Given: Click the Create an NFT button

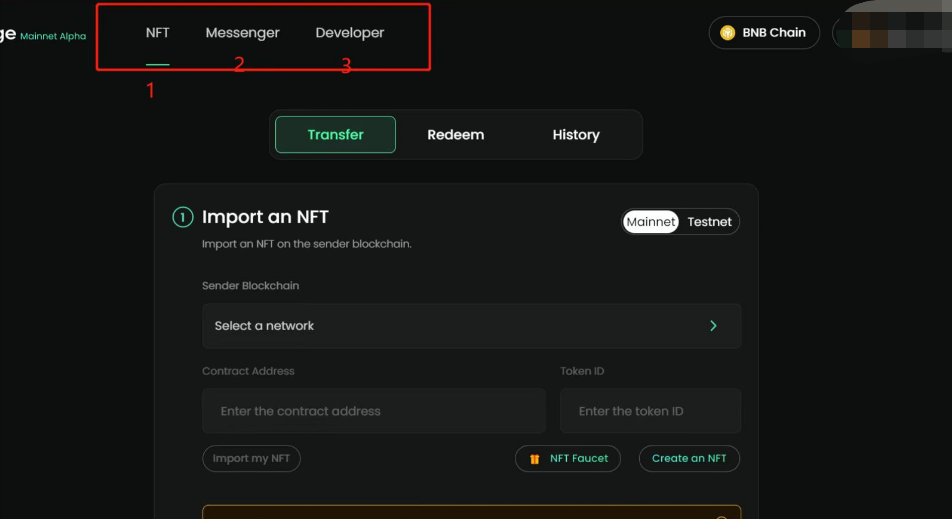Looking at the screenshot, I should (x=689, y=459).
